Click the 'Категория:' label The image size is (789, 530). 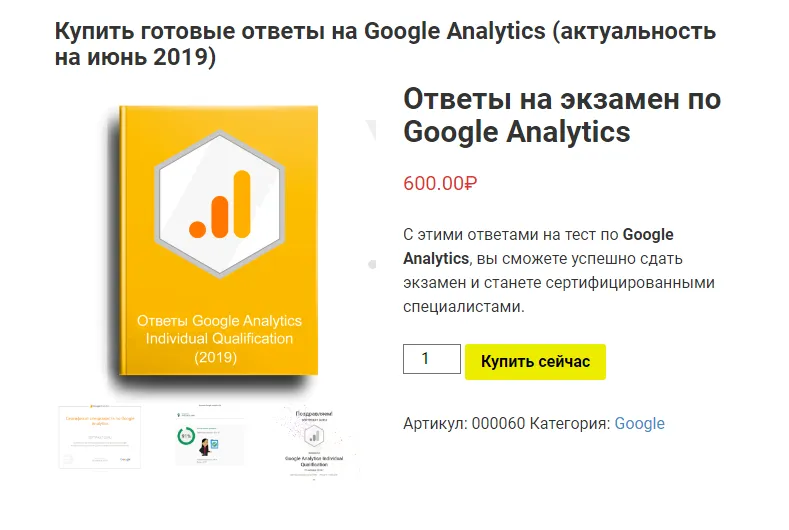pos(569,423)
